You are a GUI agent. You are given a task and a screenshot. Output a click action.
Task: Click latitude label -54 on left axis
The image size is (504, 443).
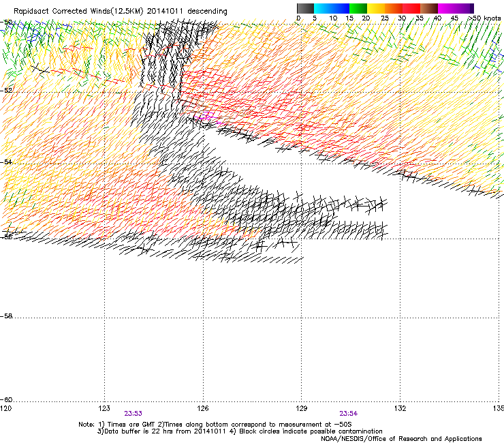click(x=6, y=162)
